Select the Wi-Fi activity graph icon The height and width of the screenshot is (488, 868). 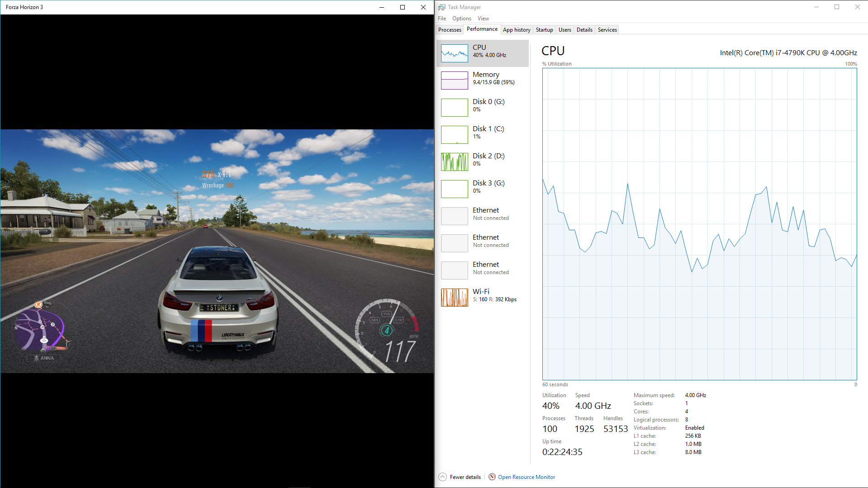(x=454, y=298)
